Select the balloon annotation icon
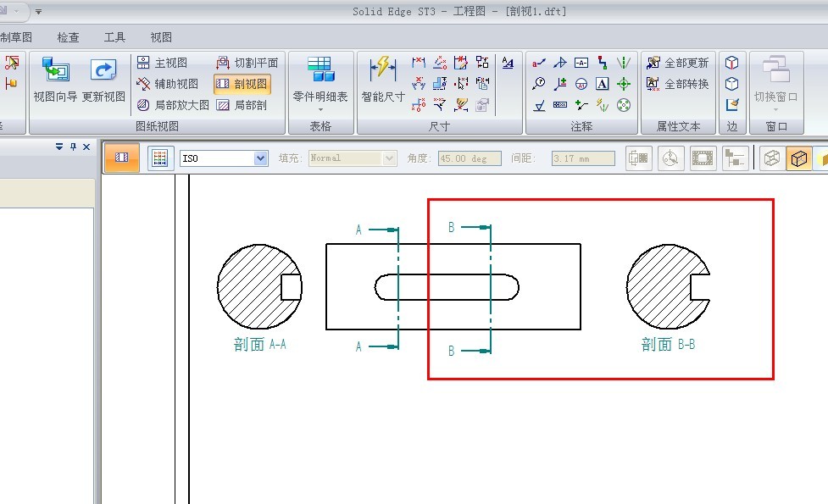 pyautogui.click(x=539, y=84)
